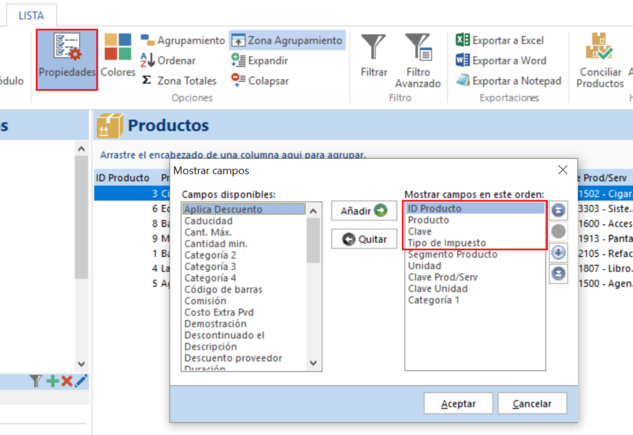Collapse groups with Colapsar

click(x=260, y=80)
